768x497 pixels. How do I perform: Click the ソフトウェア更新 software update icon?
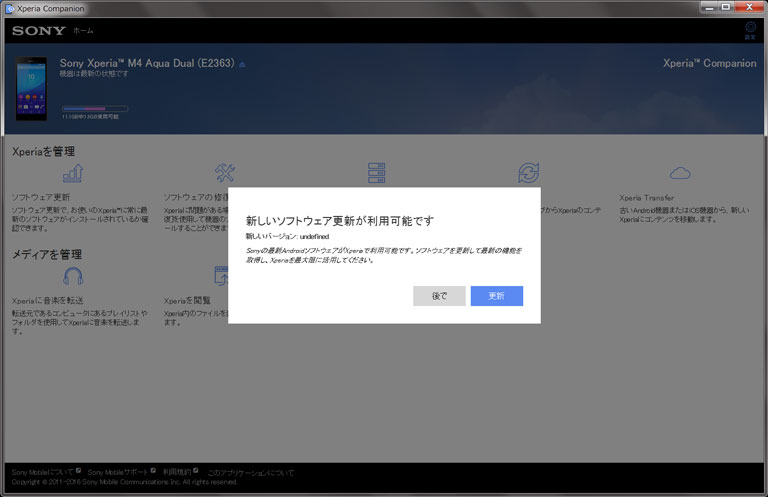tap(73, 173)
